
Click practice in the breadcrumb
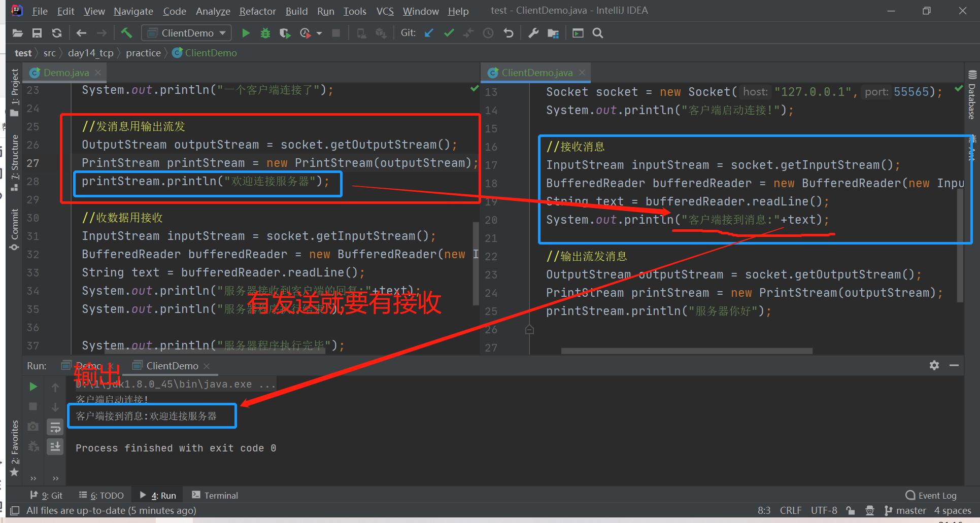(143, 53)
